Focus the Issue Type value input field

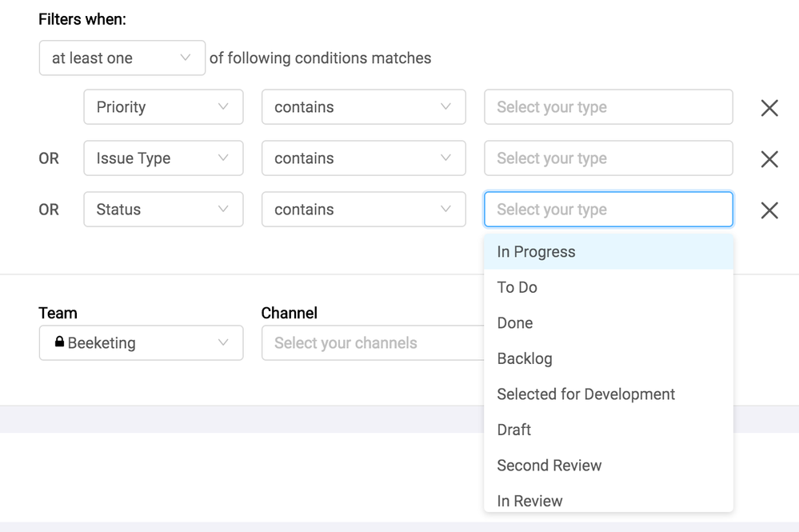608,158
